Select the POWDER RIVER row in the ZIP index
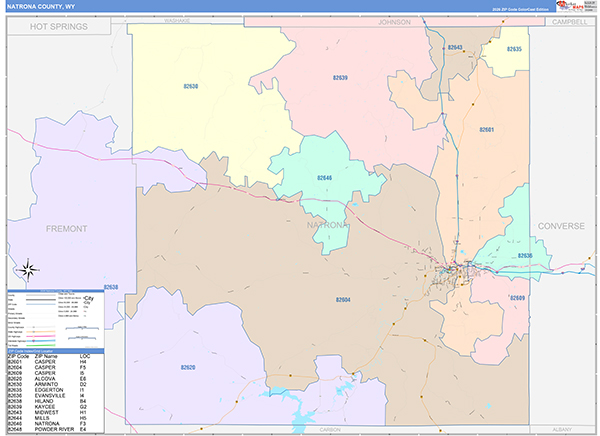This screenshot has height=436, width=600. point(47,429)
